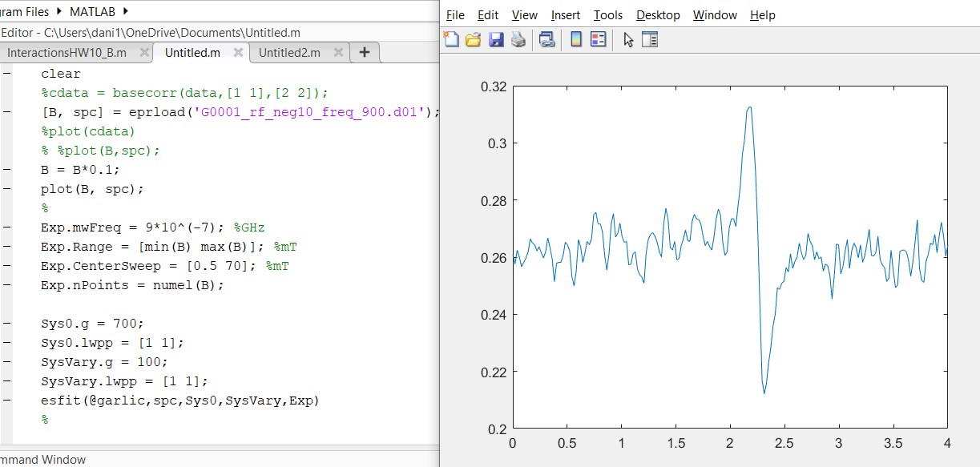Click the New Figure icon
The width and height of the screenshot is (980, 467).
[x=452, y=39]
